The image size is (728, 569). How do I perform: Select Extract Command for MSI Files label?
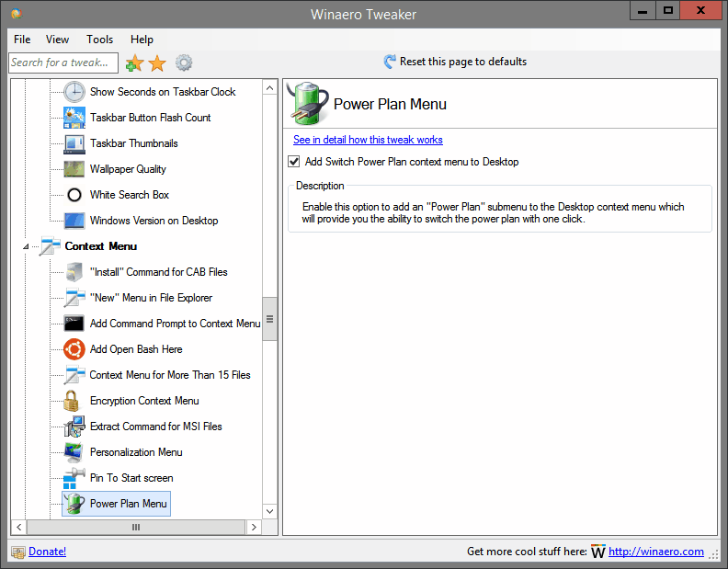155,427
